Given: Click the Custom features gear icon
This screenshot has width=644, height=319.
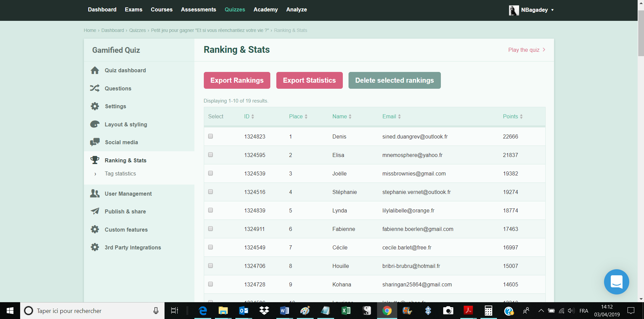Looking at the screenshot, I should [x=95, y=229].
